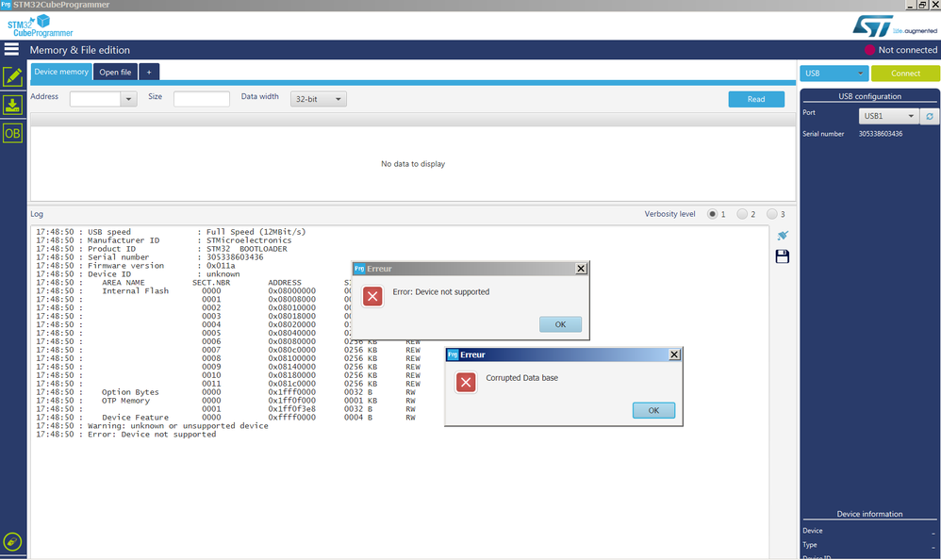The height and width of the screenshot is (560, 941).
Task: Open the Data width 32-bit dropdown
Action: click(318, 99)
